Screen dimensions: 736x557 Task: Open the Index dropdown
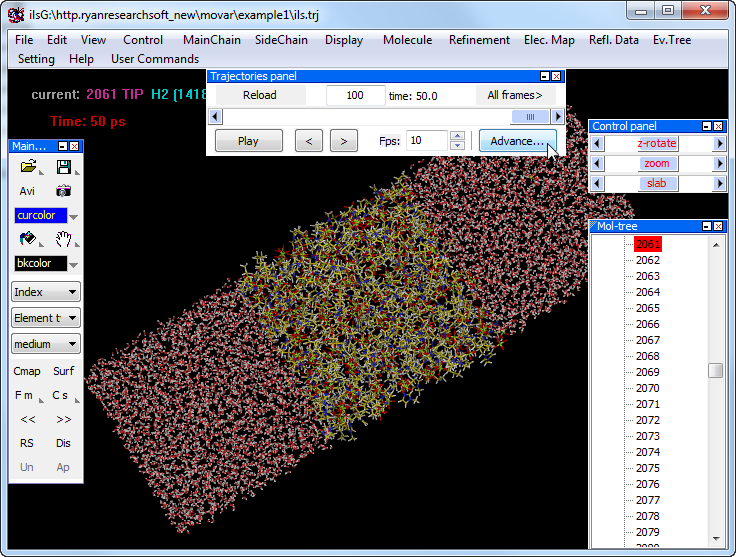45,292
